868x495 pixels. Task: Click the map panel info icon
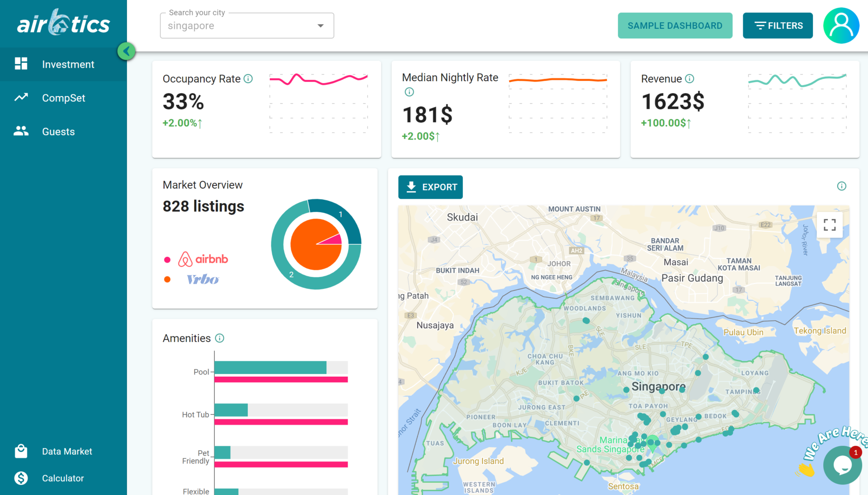841,186
